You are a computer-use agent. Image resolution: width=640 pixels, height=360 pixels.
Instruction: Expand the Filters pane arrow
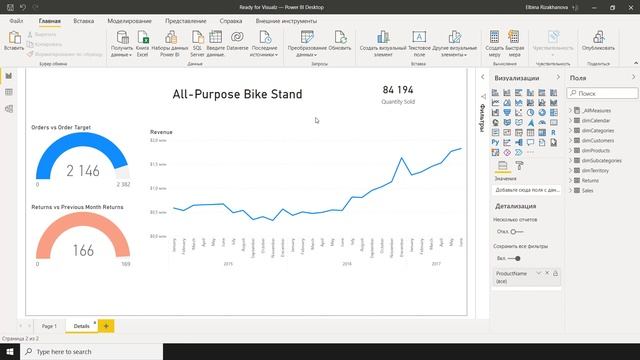482,77
